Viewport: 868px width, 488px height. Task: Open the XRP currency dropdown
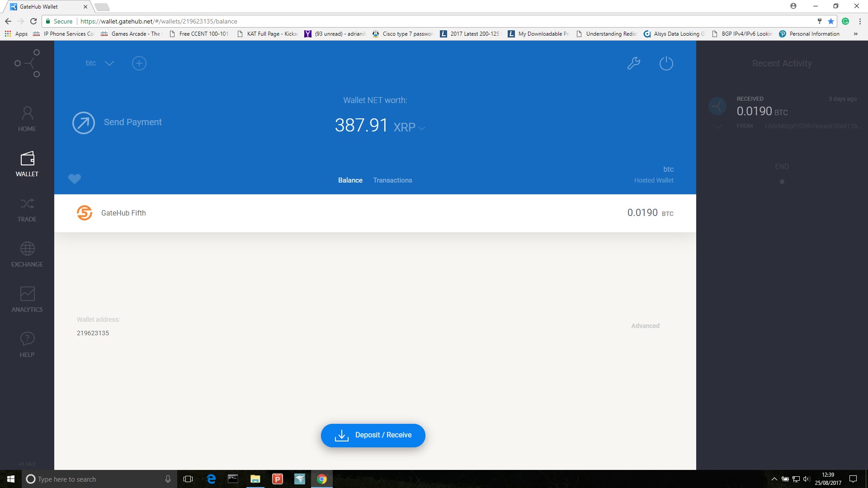coord(422,128)
